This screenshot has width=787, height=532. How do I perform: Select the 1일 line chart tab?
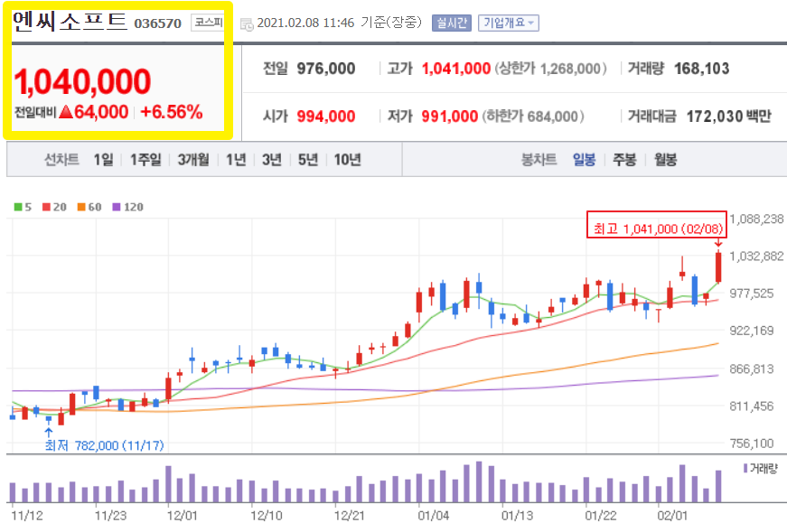[103, 160]
